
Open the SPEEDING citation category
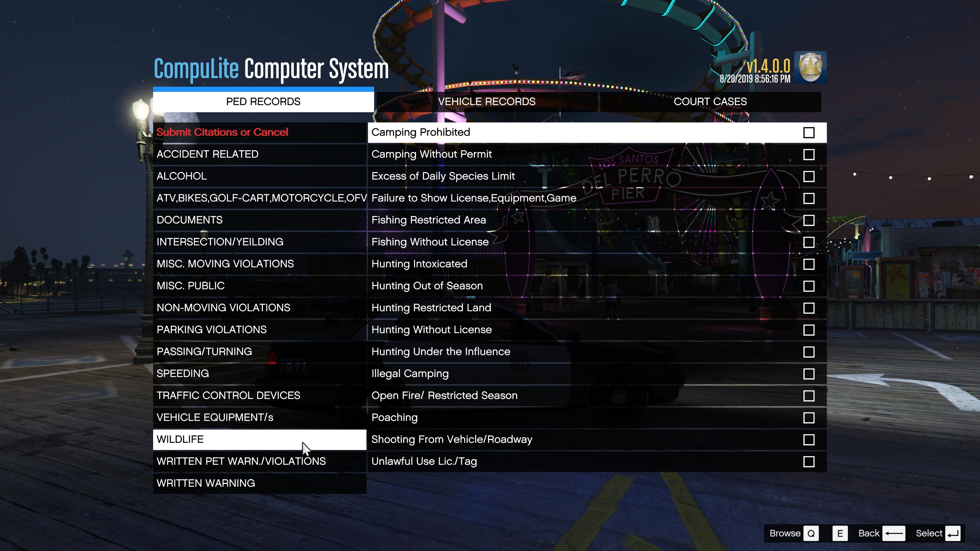click(183, 373)
